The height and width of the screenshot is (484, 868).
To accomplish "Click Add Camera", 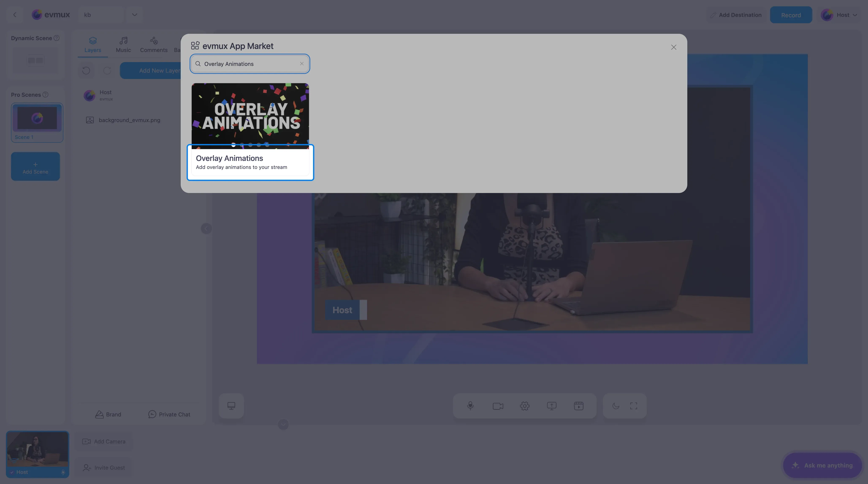I will point(104,442).
